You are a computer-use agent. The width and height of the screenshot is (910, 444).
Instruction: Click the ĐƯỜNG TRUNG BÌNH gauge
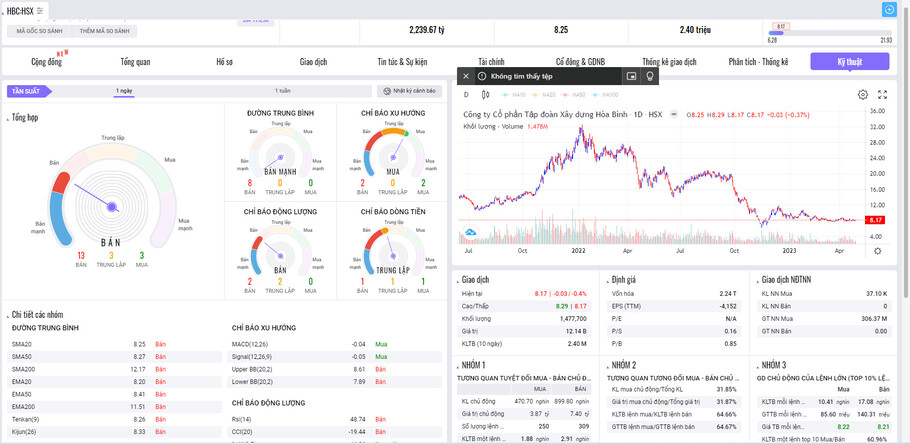pyautogui.click(x=280, y=152)
